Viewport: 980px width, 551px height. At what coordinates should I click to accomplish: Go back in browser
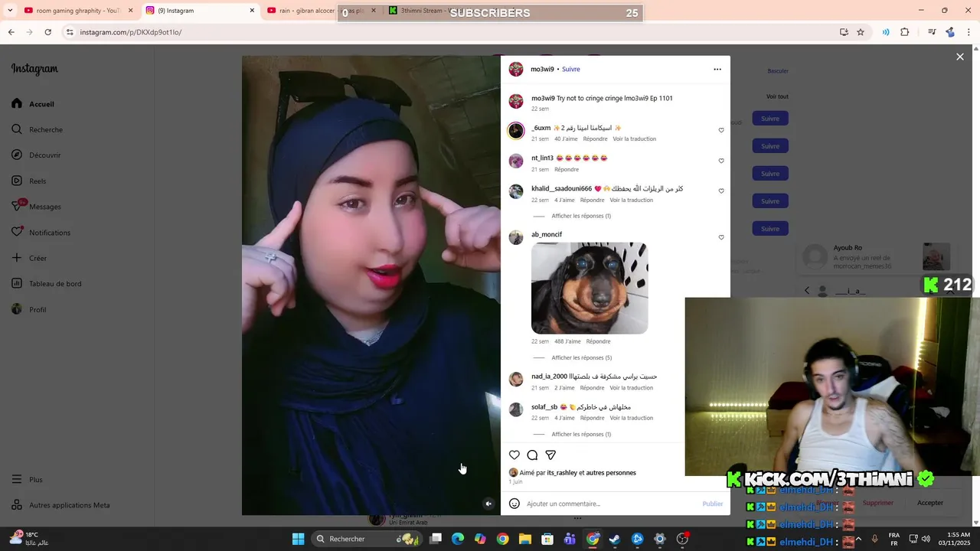(11, 32)
